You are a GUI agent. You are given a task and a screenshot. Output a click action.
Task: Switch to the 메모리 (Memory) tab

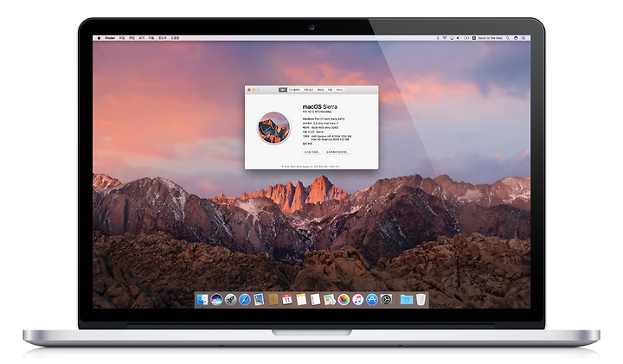pyautogui.click(x=321, y=90)
